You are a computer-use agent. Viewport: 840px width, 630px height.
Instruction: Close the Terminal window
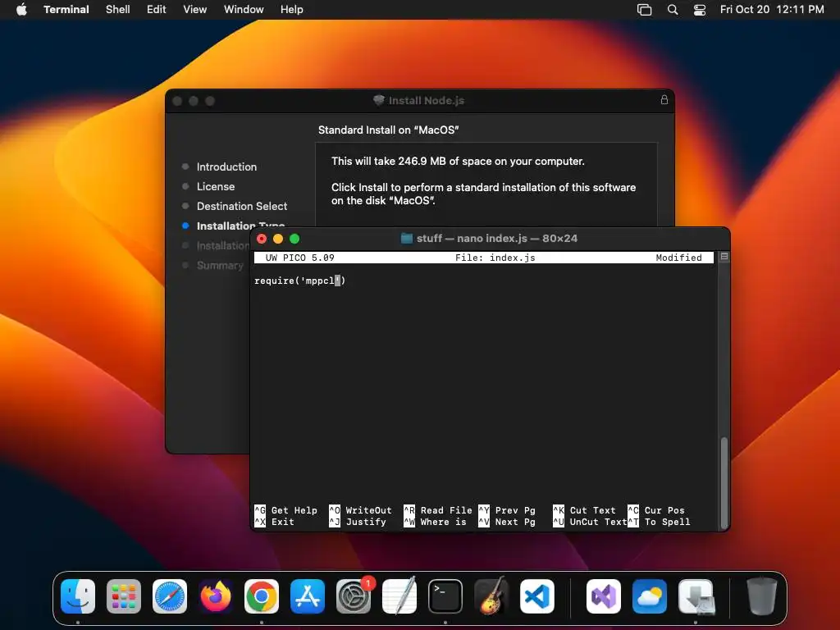click(x=262, y=239)
